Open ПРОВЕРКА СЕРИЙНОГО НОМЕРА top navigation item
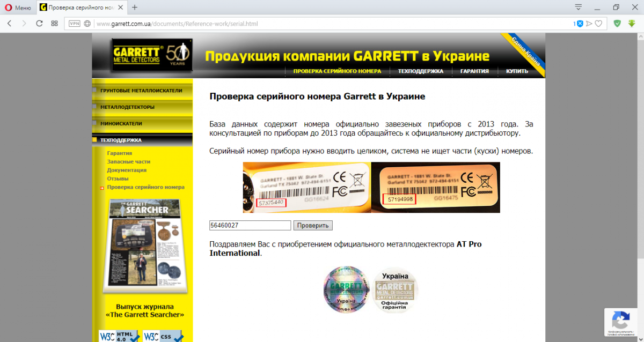This screenshot has height=342, width=644. pos(337,71)
